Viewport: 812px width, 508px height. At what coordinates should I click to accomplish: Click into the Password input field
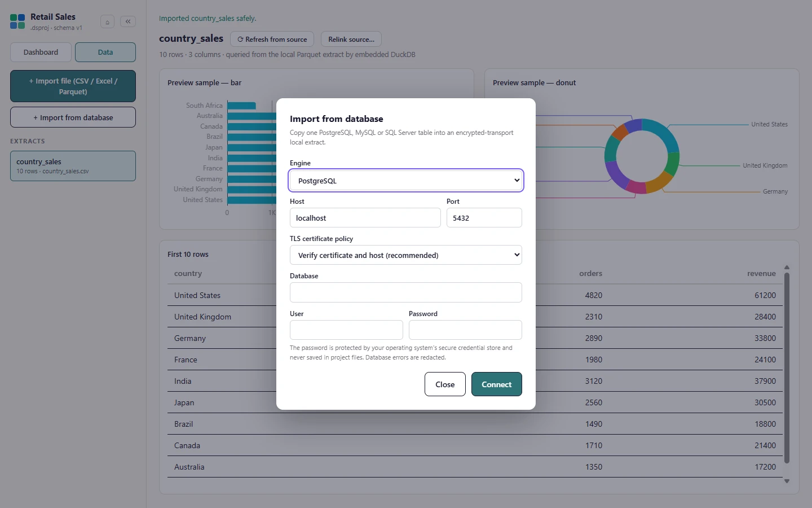[x=465, y=330]
